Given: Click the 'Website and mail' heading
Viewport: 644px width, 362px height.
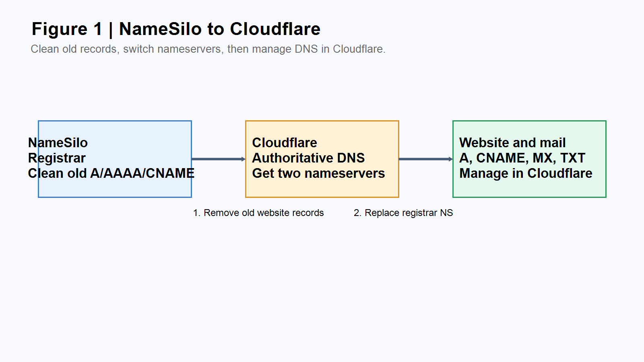Looking at the screenshot, I should [x=512, y=143].
